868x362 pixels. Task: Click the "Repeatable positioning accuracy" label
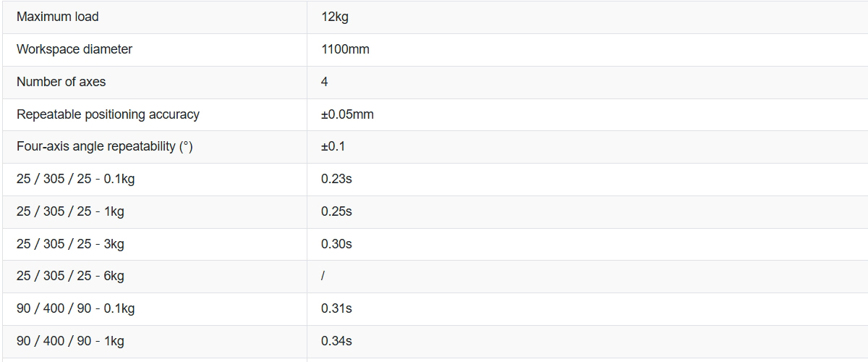[108, 114]
